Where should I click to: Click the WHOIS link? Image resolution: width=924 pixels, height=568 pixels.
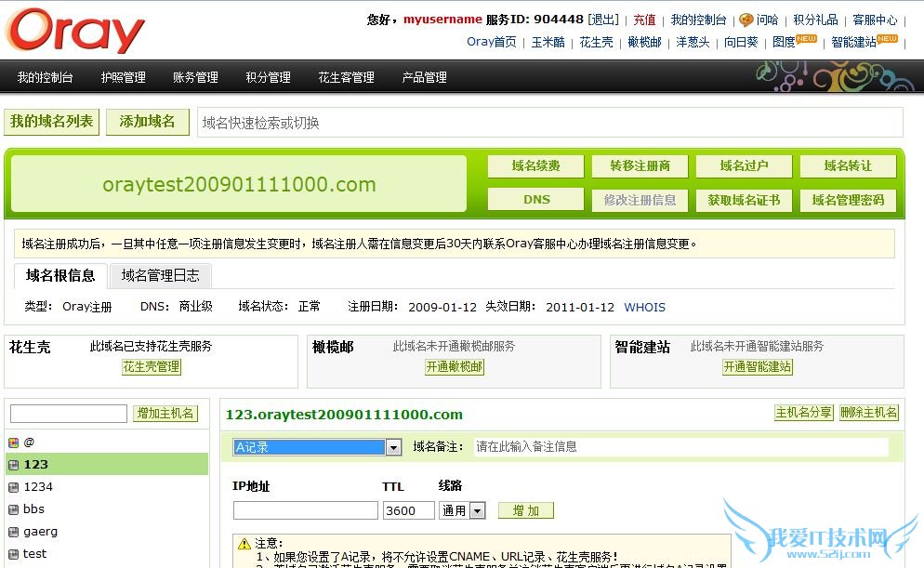pos(644,308)
